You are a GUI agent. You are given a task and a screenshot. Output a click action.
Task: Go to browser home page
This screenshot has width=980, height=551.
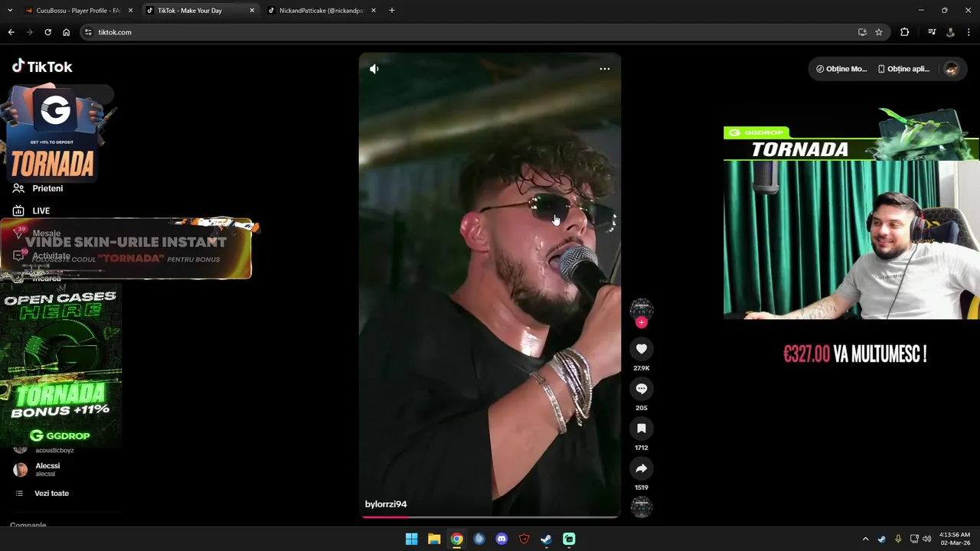coord(66,32)
